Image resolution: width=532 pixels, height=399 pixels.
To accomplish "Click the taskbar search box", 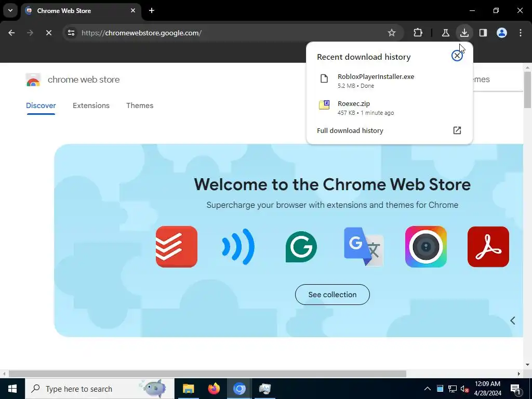I will click(x=99, y=389).
